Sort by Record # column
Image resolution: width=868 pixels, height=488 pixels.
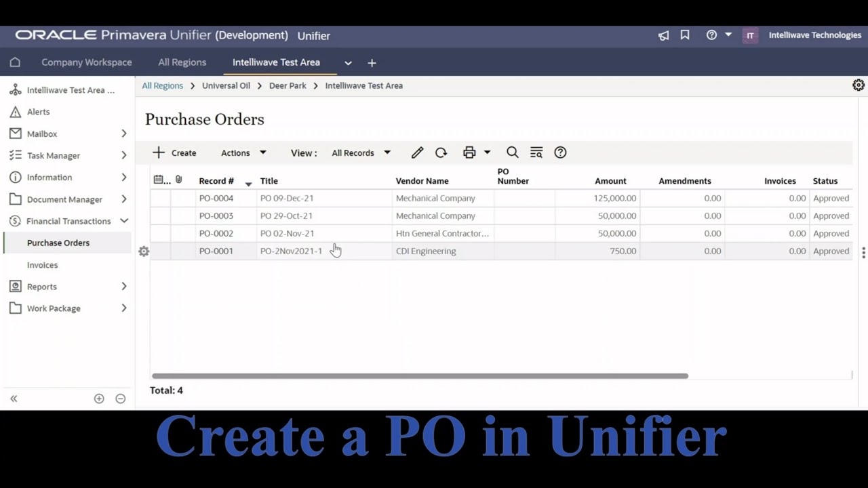pos(216,181)
